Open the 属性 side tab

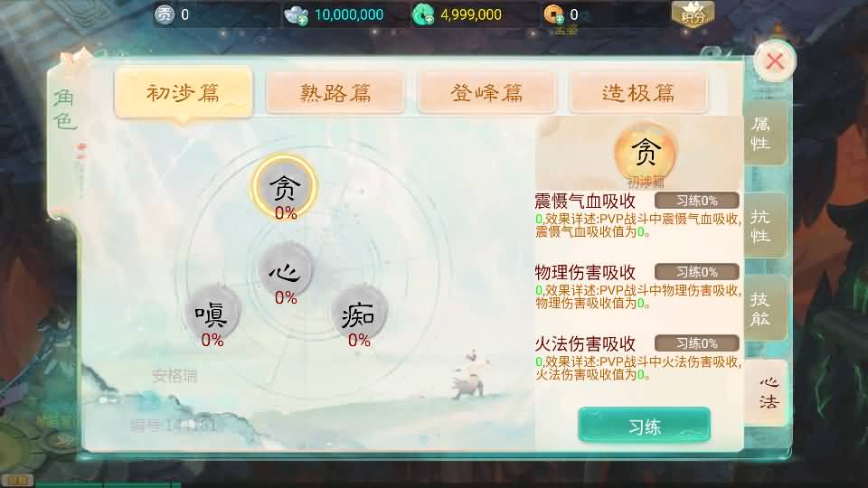(x=765, y=133)
